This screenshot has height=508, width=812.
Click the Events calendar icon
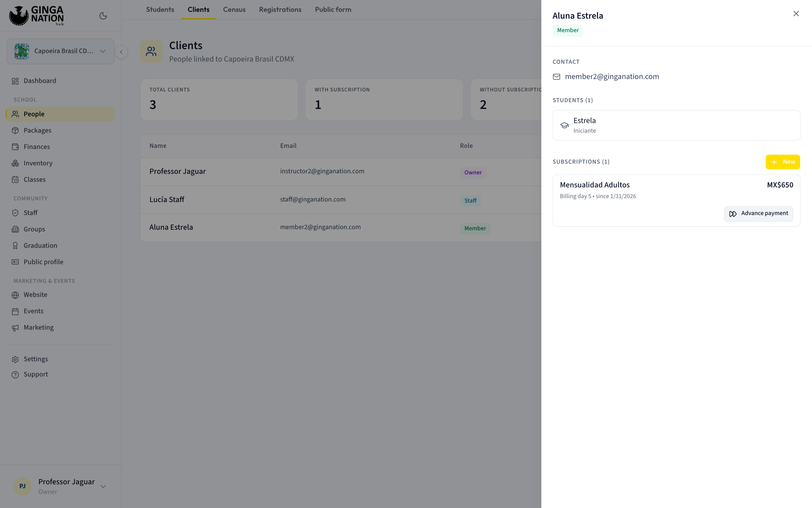tap(15, 312)
